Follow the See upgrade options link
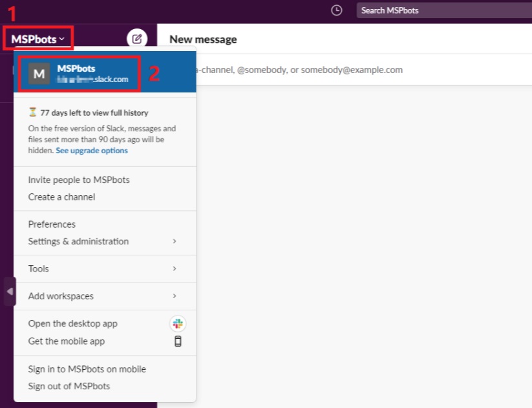The width and height of the screenshot is (532, 408). coord(92,151)
